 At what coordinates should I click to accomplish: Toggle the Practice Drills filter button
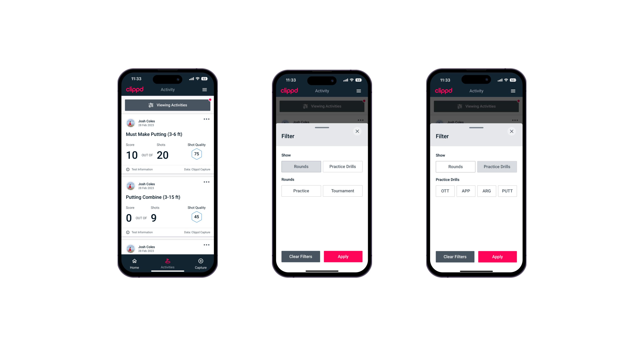click(343, 166)
